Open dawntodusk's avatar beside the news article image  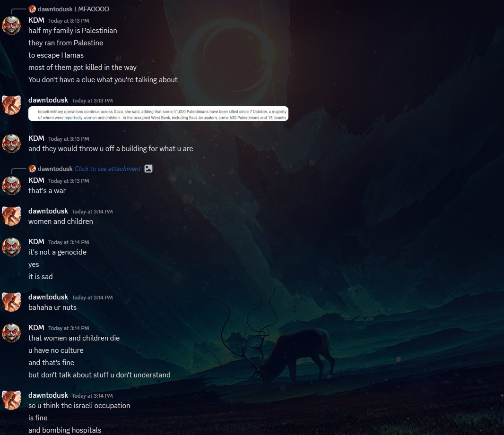(x=11, y=105)
